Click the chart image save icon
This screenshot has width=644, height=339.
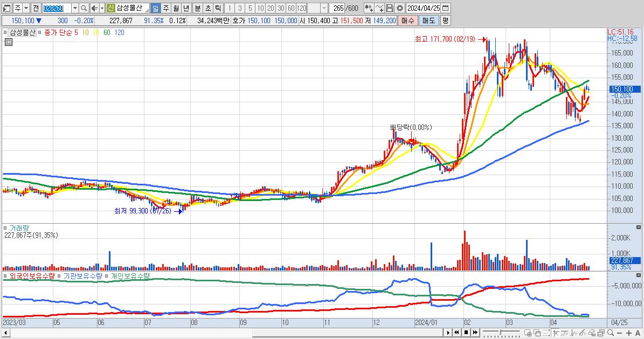tap(601, 333)
